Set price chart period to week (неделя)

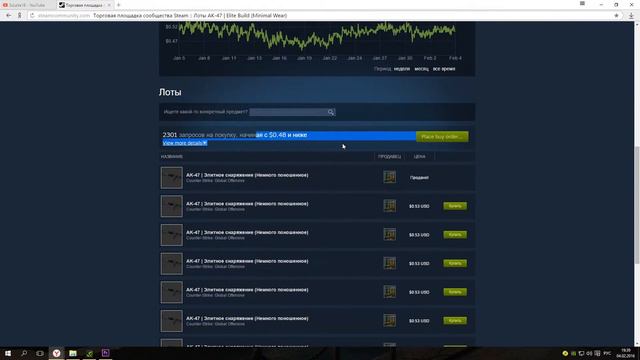(x=402, y=69)
